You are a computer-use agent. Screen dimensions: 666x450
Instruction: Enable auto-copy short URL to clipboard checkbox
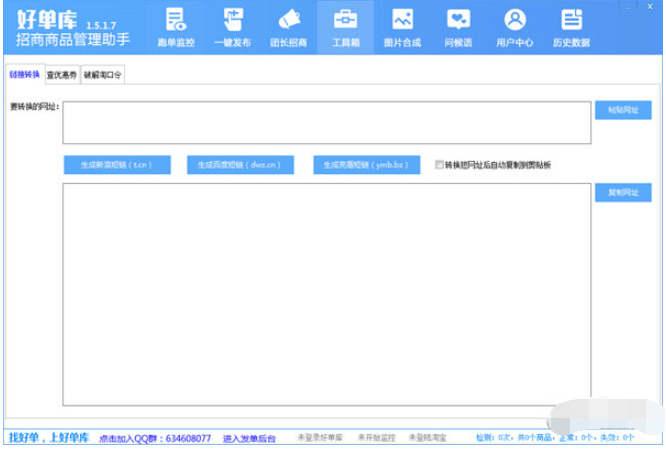click(x=439, y=164)
